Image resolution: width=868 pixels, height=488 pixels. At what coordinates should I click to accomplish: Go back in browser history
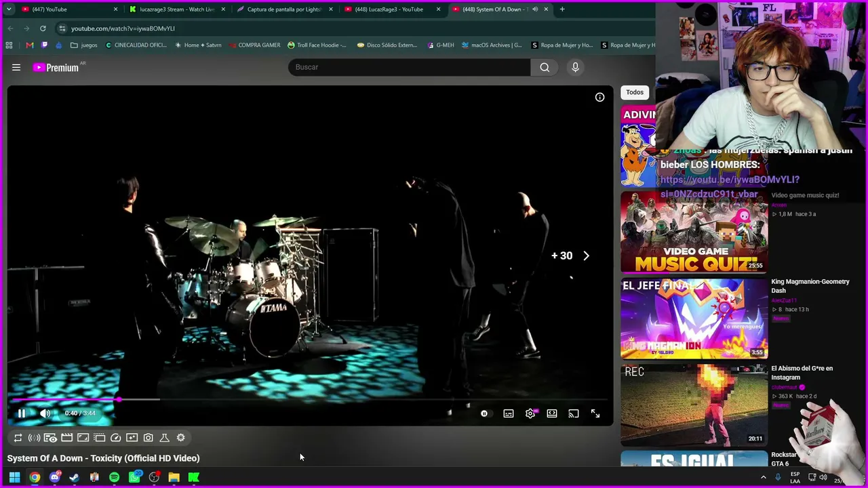point(10,28)
